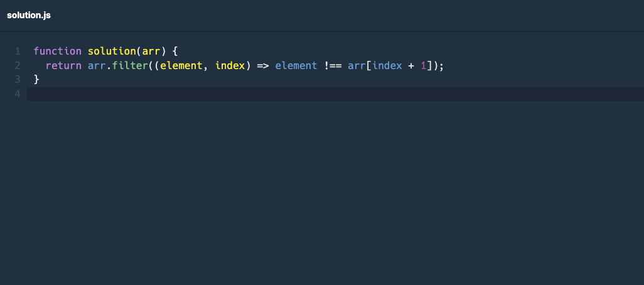The width and height of the screenshot is (644, 285).
Task: Click the blue 'index' inside square brackets
Action: 387,65
